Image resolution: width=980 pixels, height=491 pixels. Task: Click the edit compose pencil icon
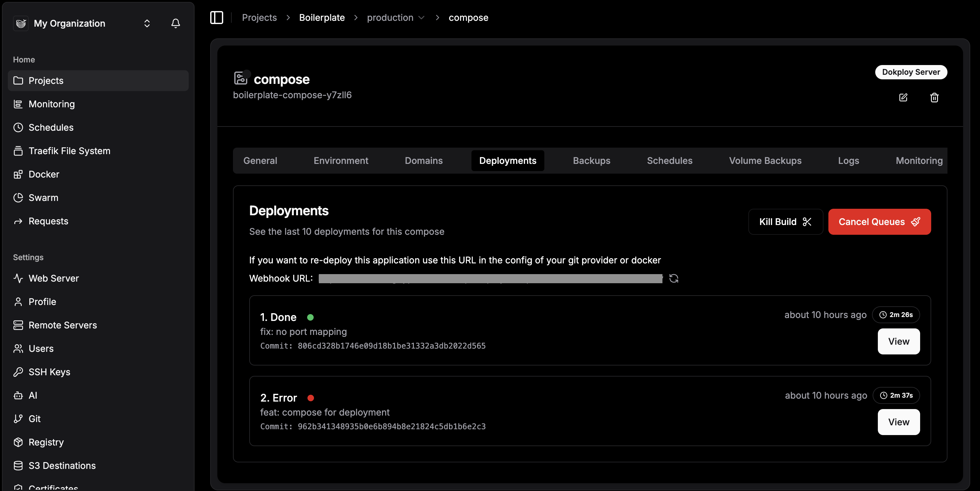[x=903, y=97]
